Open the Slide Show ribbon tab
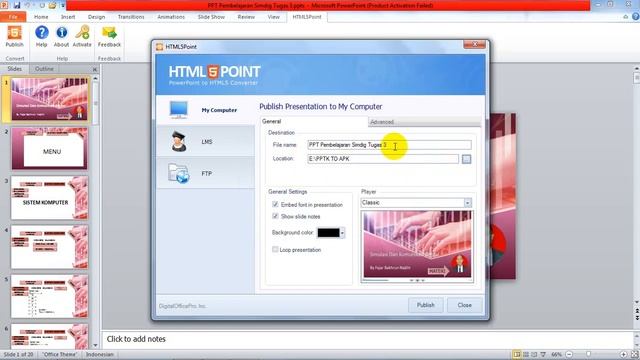The height and width of the screenshot is (360, 640). (211, 17)
